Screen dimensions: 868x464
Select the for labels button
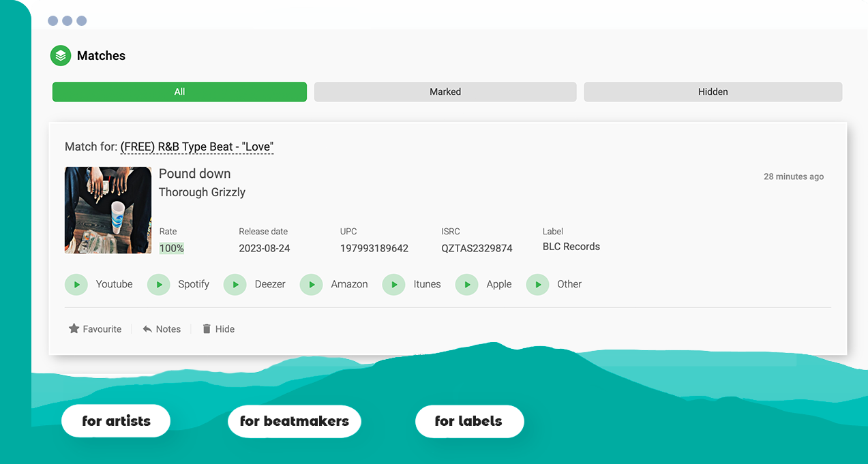click(469, 421)
